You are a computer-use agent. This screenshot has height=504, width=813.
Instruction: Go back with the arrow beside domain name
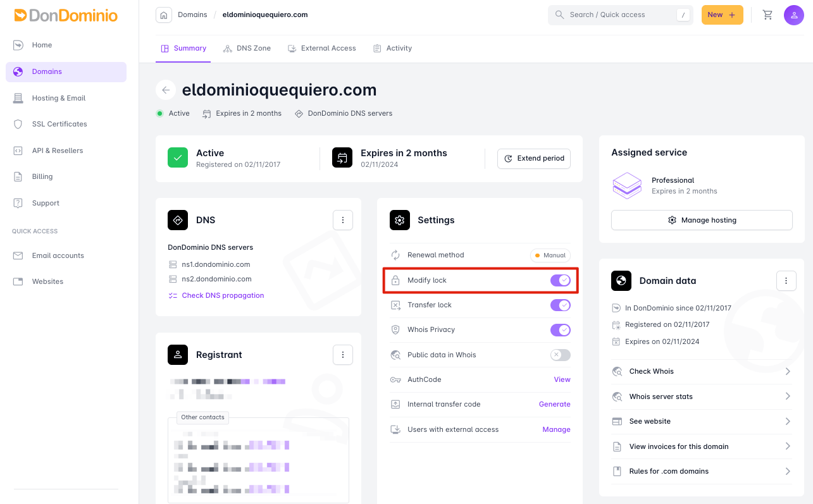(166, 90)
